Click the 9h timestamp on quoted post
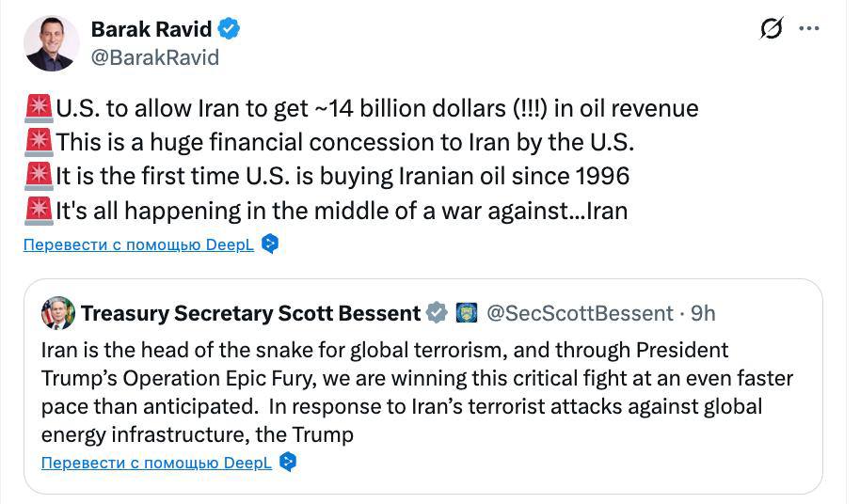Viewport: 860px width, 504px height. tap(703, 313)
